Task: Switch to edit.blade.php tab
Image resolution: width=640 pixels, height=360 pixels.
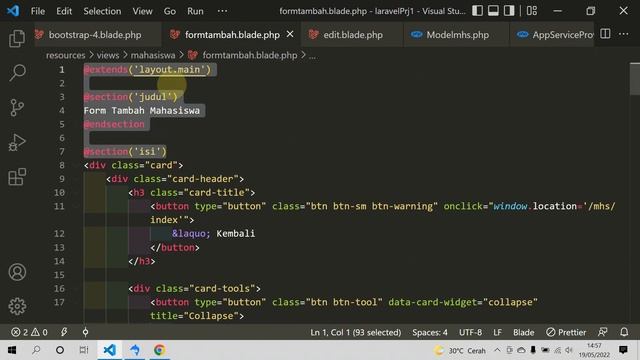Action: pyautogui.click(x=353, y=35)
